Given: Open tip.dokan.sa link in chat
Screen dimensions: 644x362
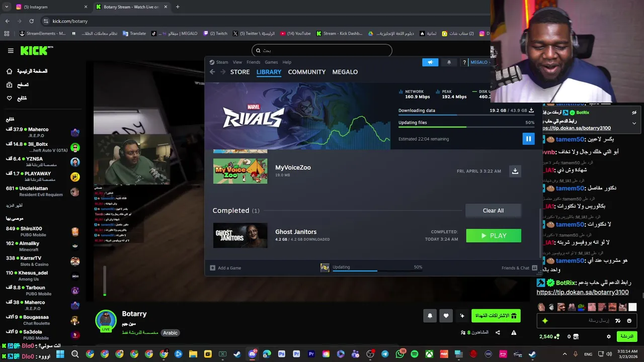Looking at the screenshot, I should click(x=583, y=292).
